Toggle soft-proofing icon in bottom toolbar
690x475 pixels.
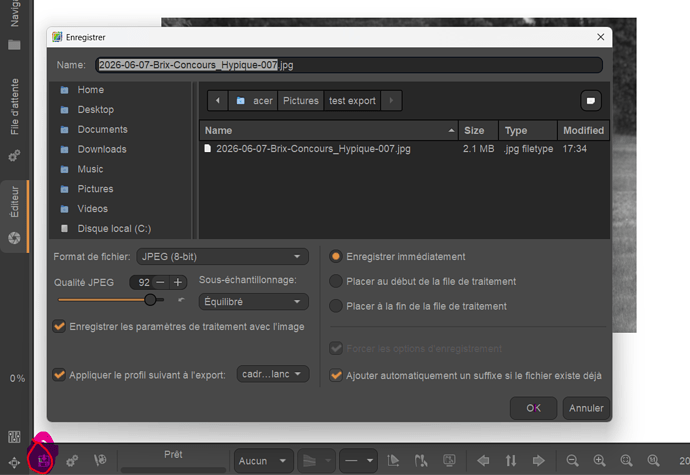point(393,461)
